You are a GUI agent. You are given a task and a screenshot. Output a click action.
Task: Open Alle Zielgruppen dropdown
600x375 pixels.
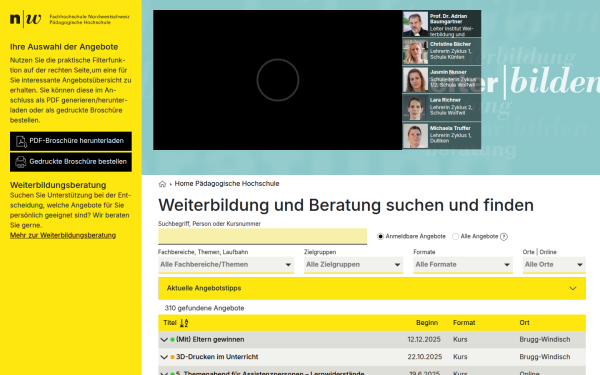[354, 265]
